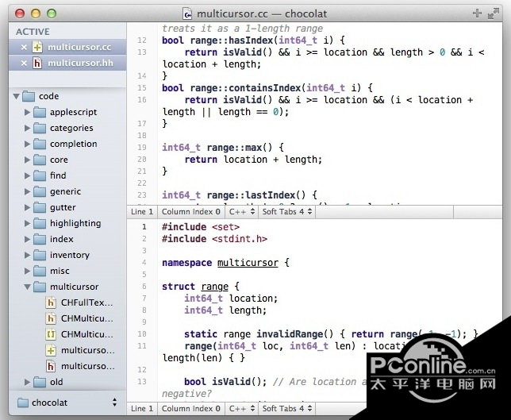Click the index folder icon

[40, 239]
